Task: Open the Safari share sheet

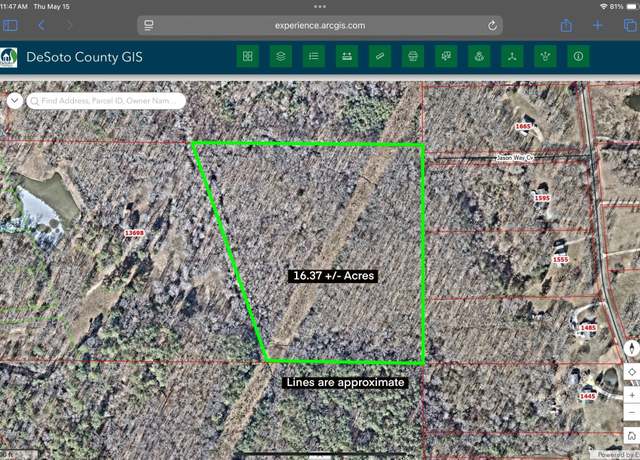Action: [566, 25]
